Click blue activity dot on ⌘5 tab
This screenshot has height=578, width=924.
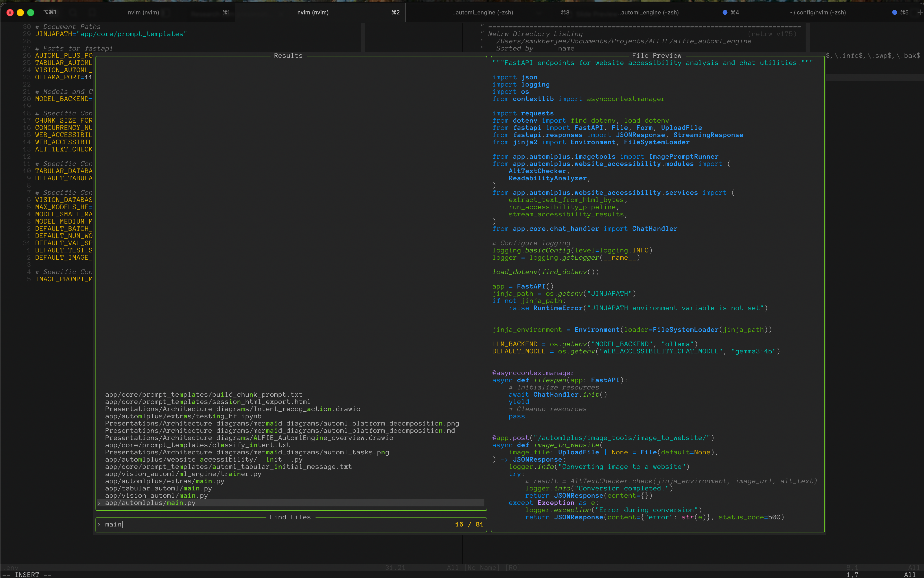894,12
